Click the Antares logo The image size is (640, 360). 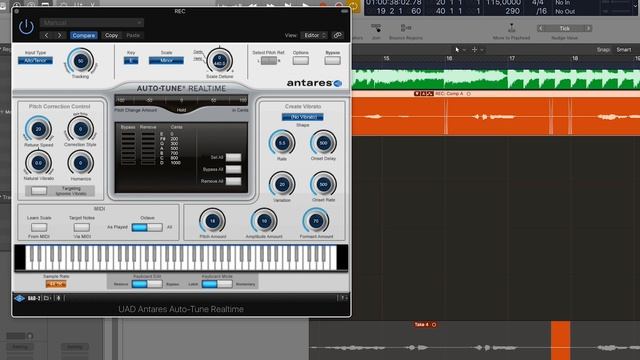pos(314,83)
